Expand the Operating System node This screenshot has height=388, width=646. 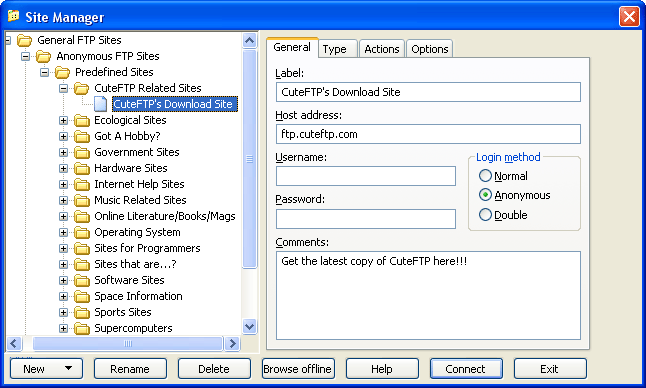pyautogui.click(x=63, y=233)
